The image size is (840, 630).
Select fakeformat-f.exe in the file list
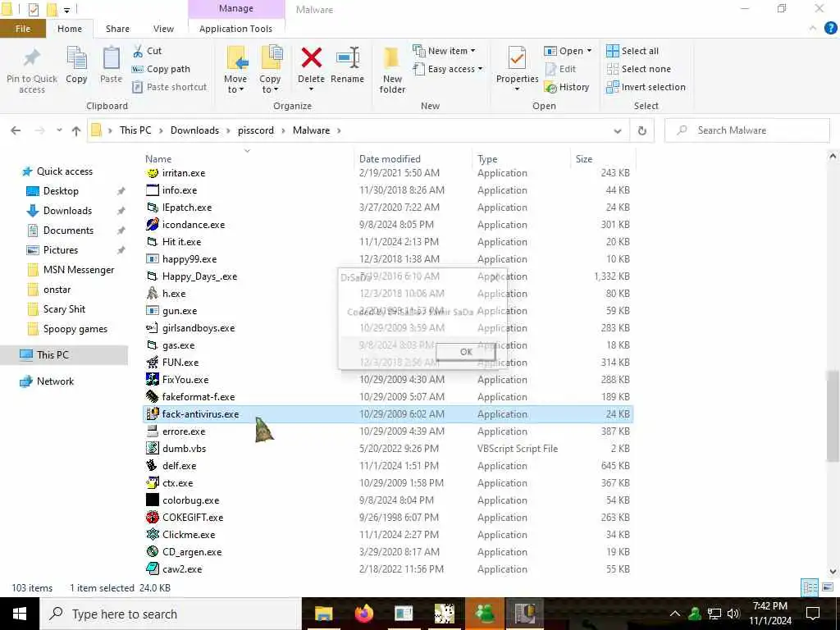pyautogui.click(x=388, y=397)
